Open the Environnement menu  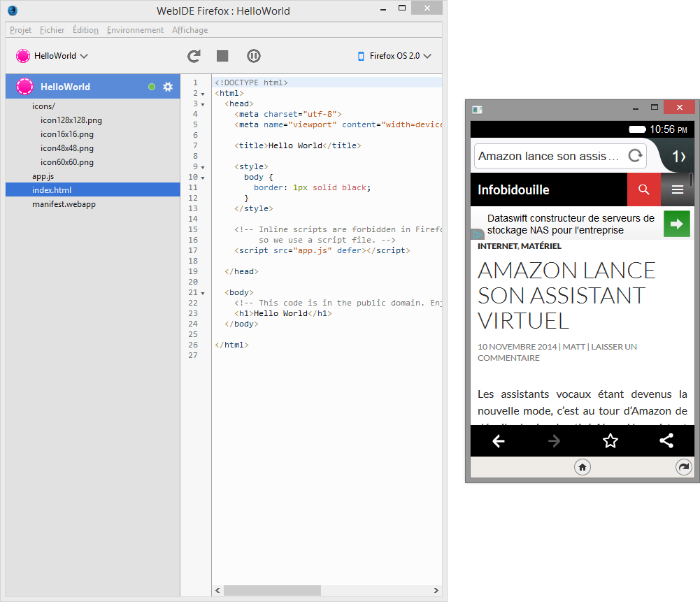click(135, 30)
